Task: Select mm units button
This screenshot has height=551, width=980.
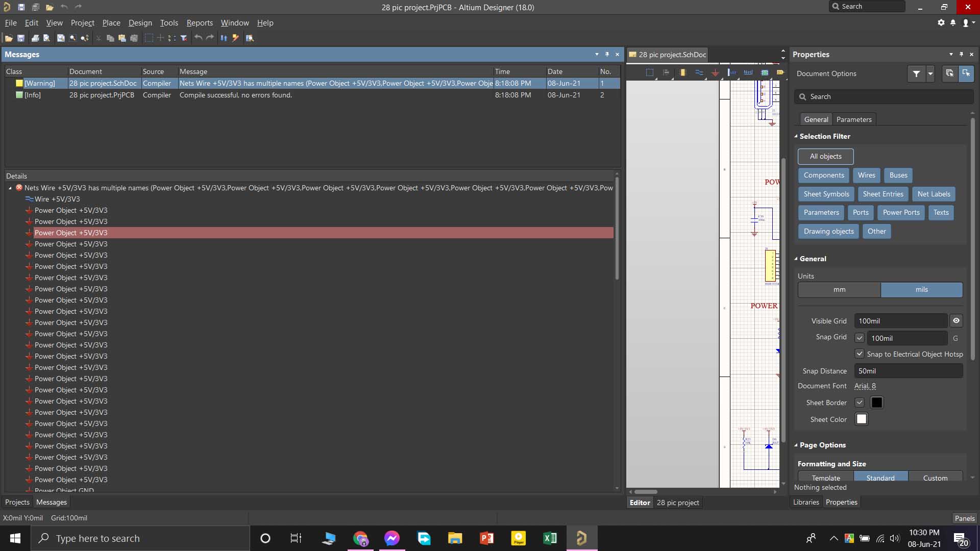Action: click(839, 290)
